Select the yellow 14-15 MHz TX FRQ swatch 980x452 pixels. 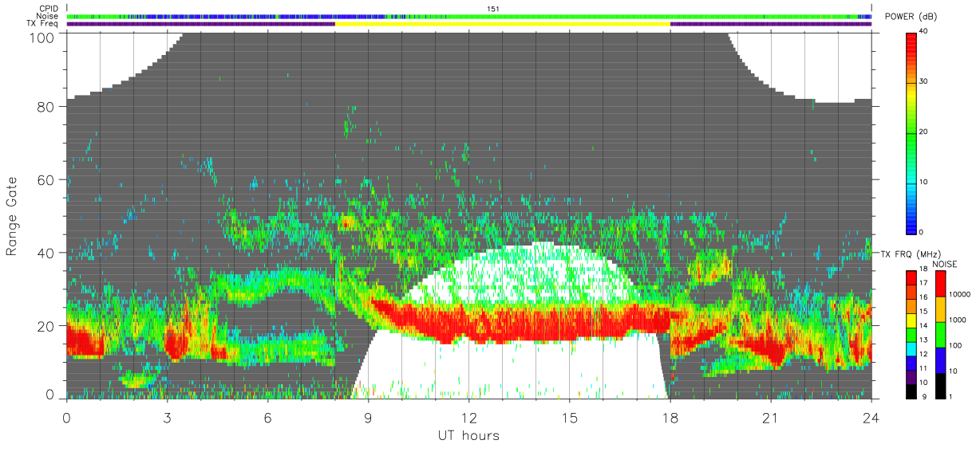coord(911,321)
